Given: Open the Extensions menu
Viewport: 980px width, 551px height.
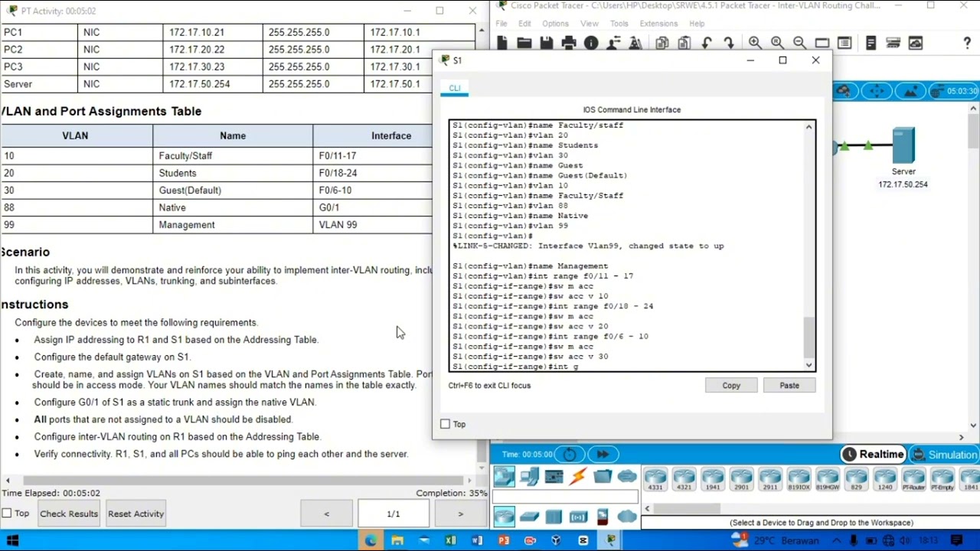Looking at the screenshot, I should (x=658, y=24).
